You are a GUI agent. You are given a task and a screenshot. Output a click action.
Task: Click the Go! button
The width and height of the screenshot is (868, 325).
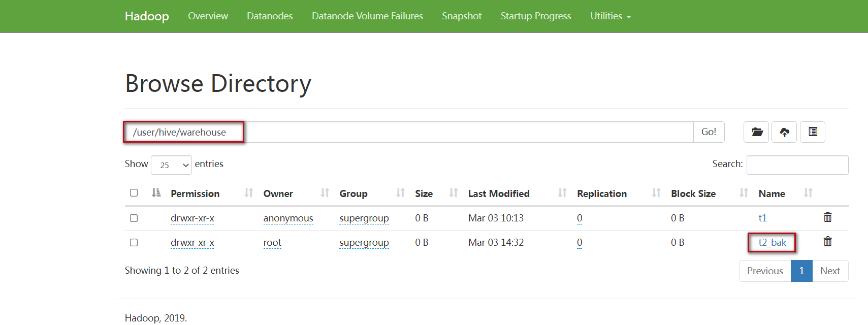[709, 132]
